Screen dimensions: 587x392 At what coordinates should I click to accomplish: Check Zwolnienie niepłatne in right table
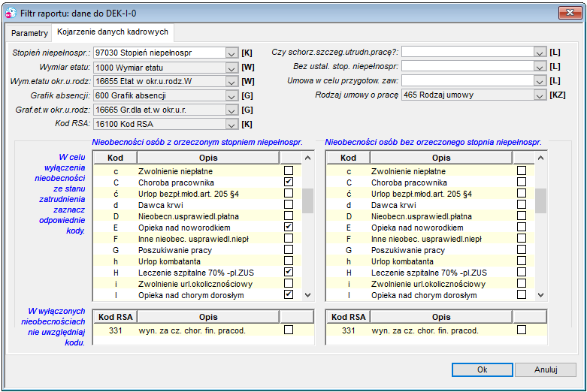click(x=521, y=171)
